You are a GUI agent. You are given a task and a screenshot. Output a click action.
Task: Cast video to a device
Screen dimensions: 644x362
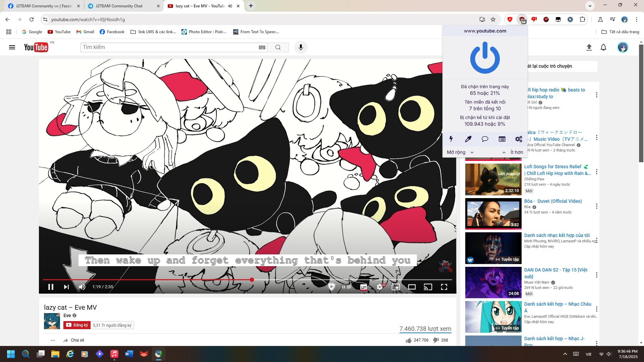coord(428,287)
